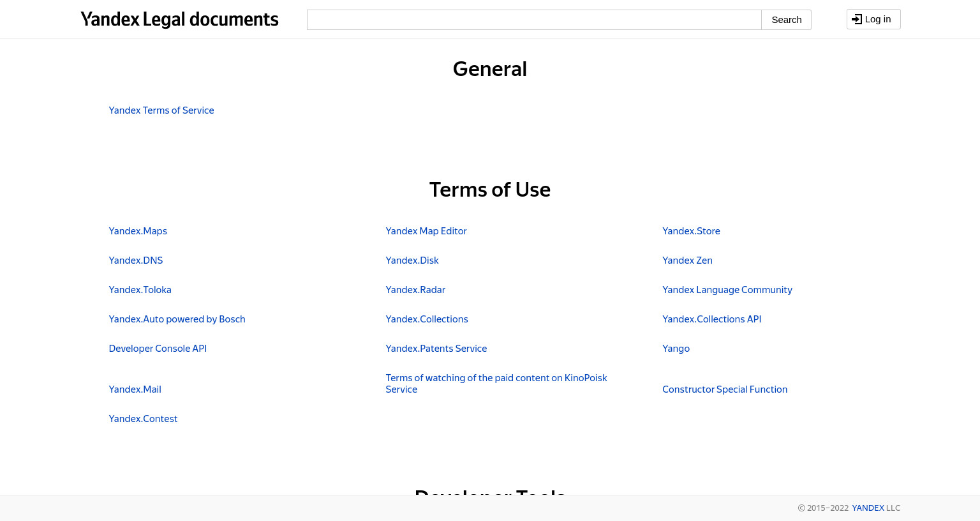Click YANDEX link in footer copyright
The height and width of the screenshot is (521, 980).
point(868,508)
